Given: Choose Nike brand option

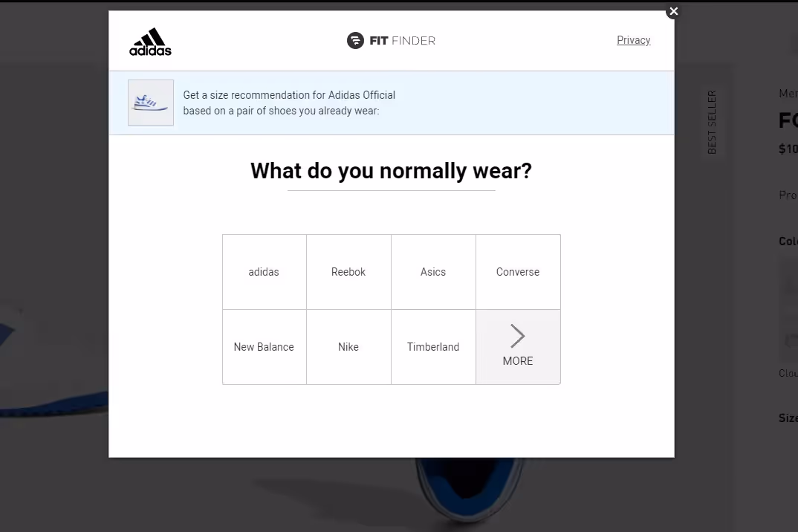Looking at the screenshot, I should point(348,347).
